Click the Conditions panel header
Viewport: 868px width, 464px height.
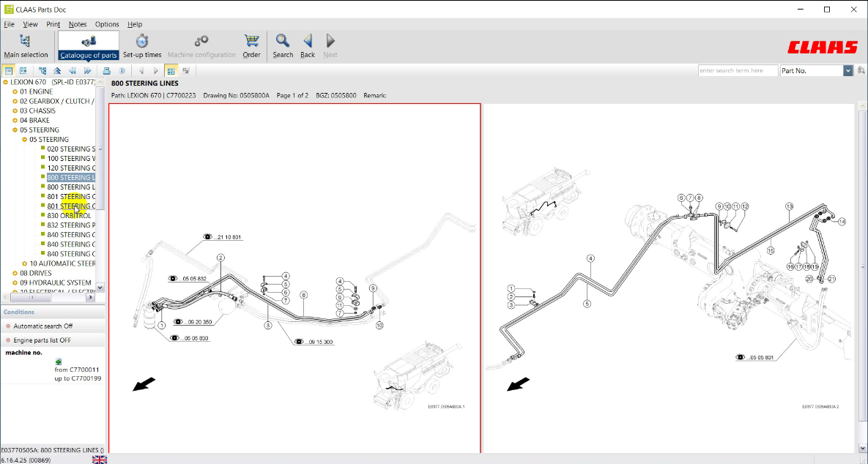[53, 312]
